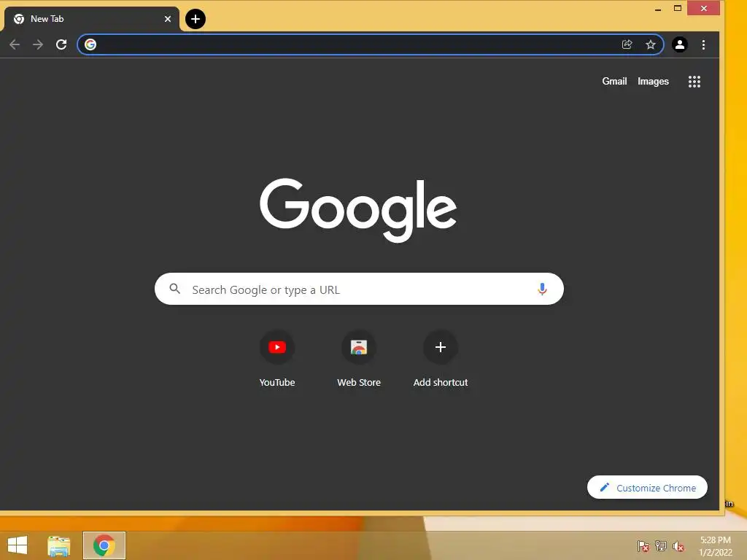Open Google Images link
Screen dimensions: 747x560
click(653, 82)
